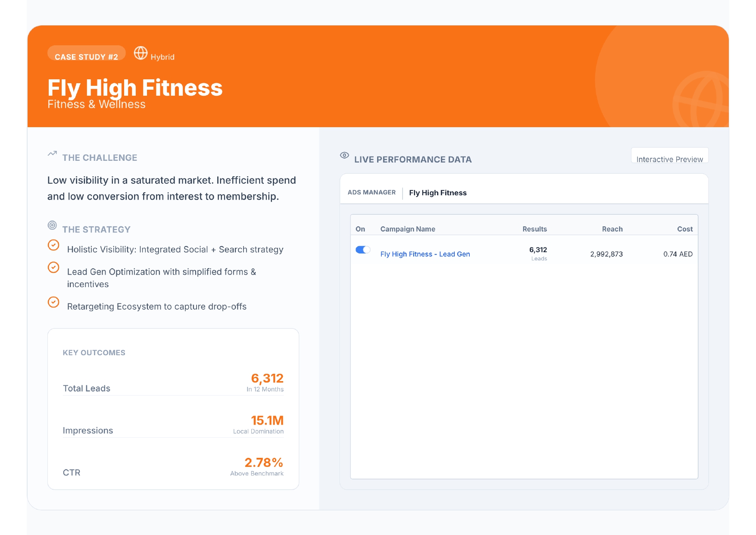Click the CTR label
Image resolution: width=756 pixels, height=535 pixels.
[x=72, y=472]
